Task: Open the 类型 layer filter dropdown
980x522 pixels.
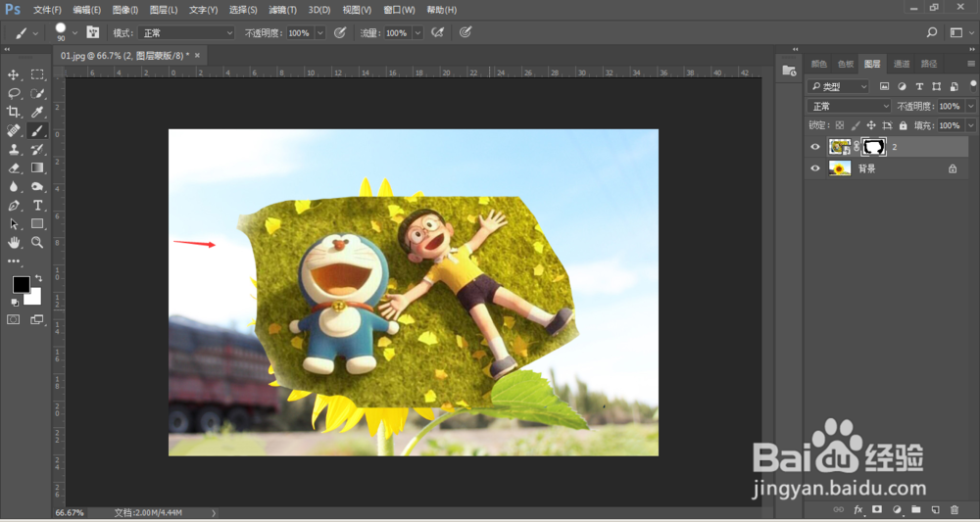Action: pyautogui.click(x=838, y=87)
